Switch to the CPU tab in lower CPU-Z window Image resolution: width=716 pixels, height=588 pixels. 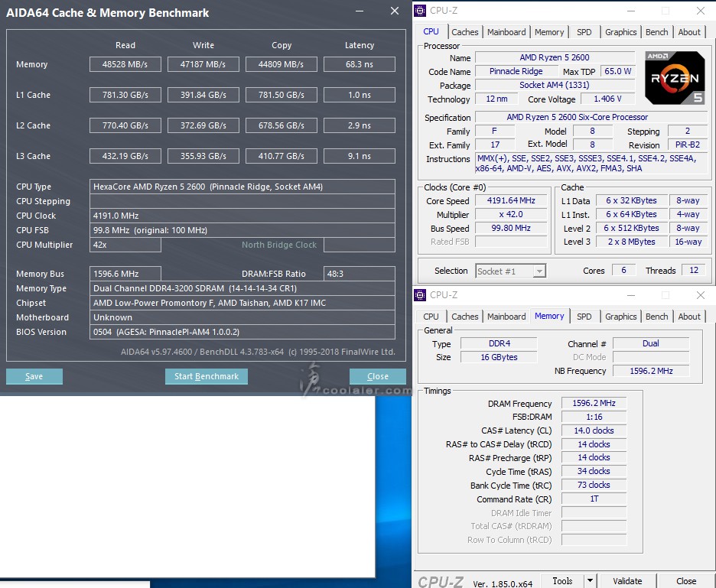pyautogui.click(x=431, y=317)
